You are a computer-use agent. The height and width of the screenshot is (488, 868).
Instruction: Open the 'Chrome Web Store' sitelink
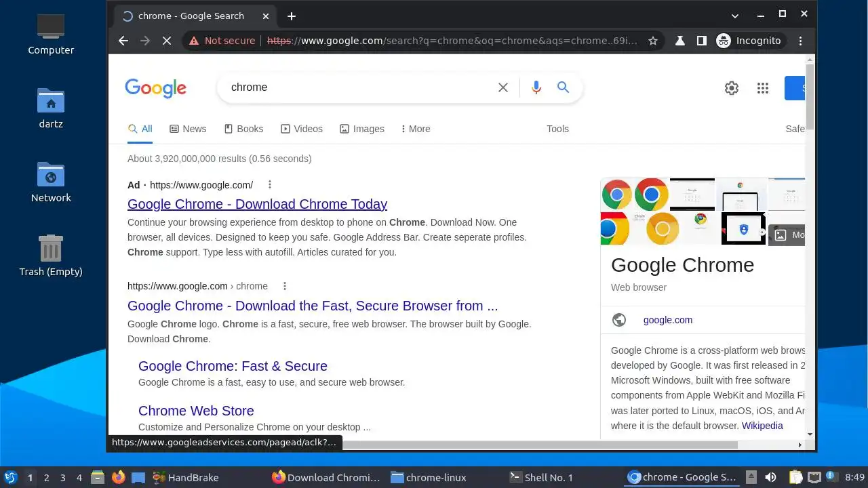tap(196, 411)
